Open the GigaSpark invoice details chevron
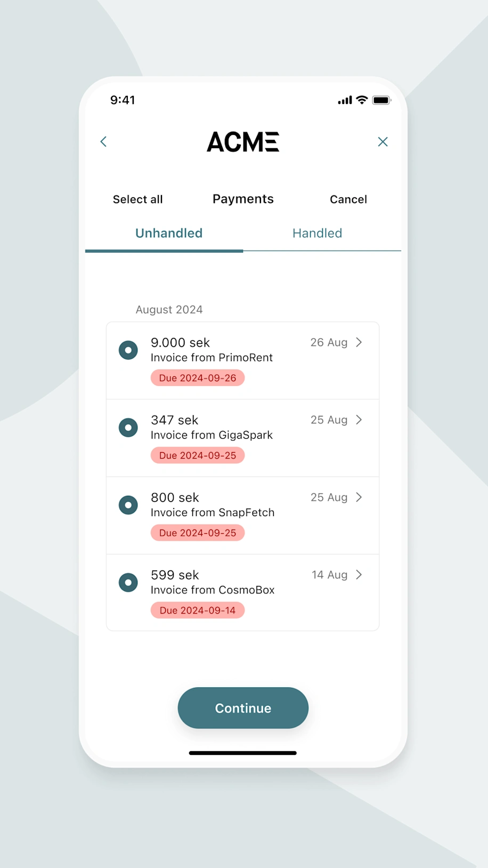 (x=360, y=420)
